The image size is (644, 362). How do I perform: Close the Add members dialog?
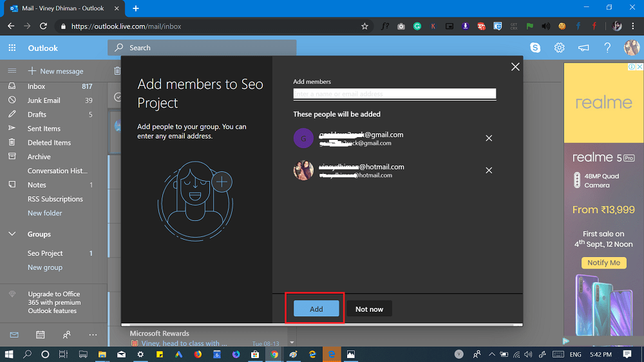[515, 66]
